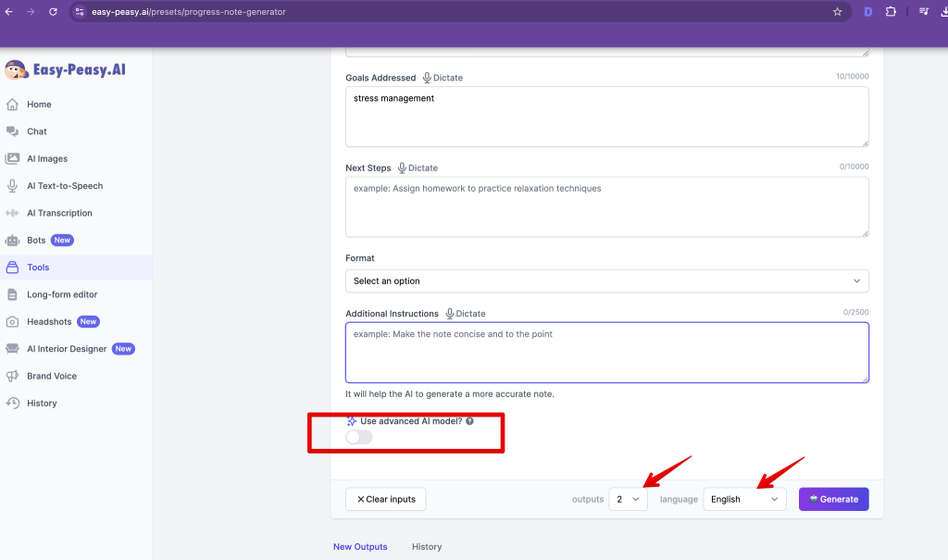Click the Brand Voice megaphone icon
This screenshot has height=560, width=948.
point(13,376)
